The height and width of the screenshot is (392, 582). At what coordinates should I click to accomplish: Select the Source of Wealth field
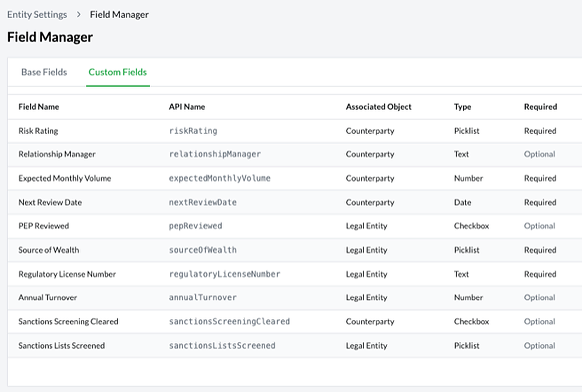tap(48, 250)
